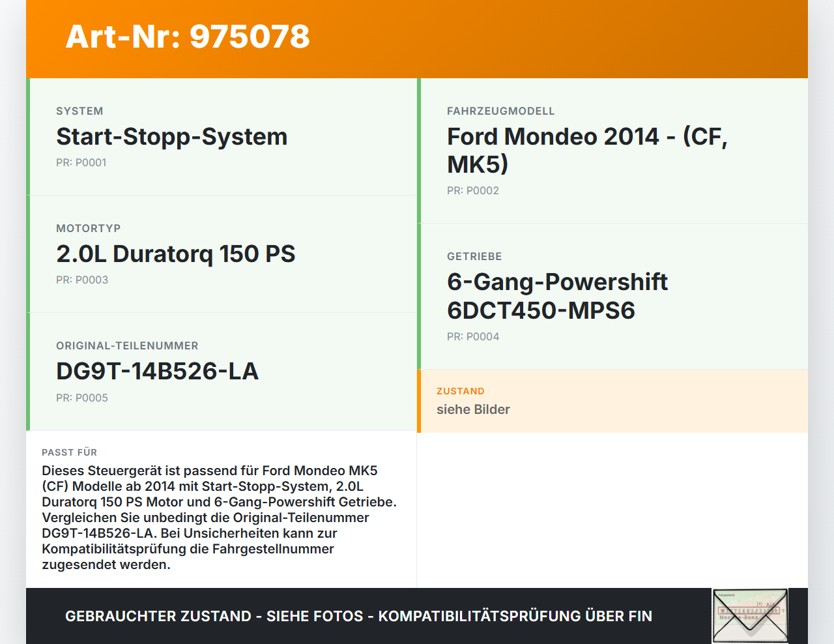Click 'PR: P0002' reference text

(x=473, y=190)
